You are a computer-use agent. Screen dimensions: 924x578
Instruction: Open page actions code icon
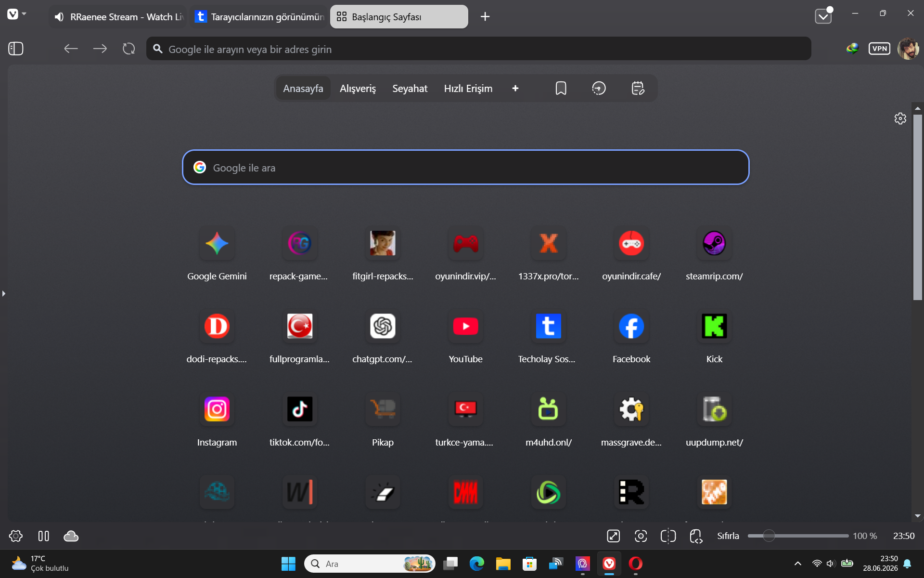(696, 536)
